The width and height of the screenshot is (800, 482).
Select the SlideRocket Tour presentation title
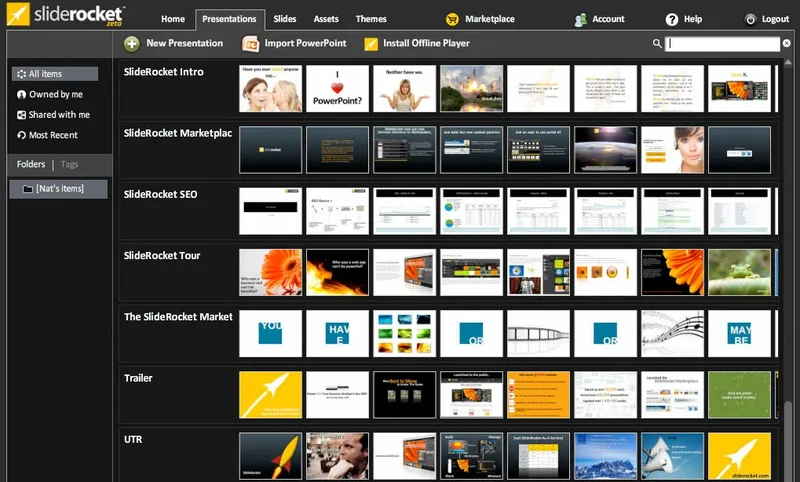(x=162, y=256)
